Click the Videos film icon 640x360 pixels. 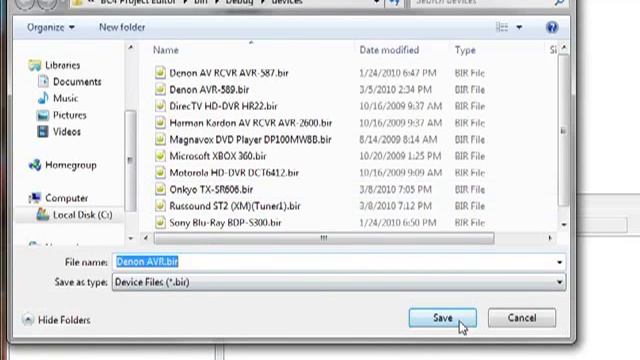coord(42,131)
